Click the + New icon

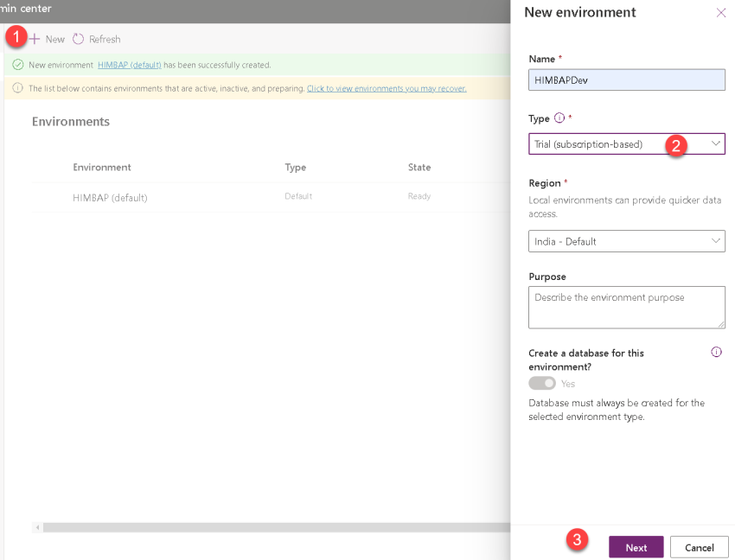[x=35, y=39]
